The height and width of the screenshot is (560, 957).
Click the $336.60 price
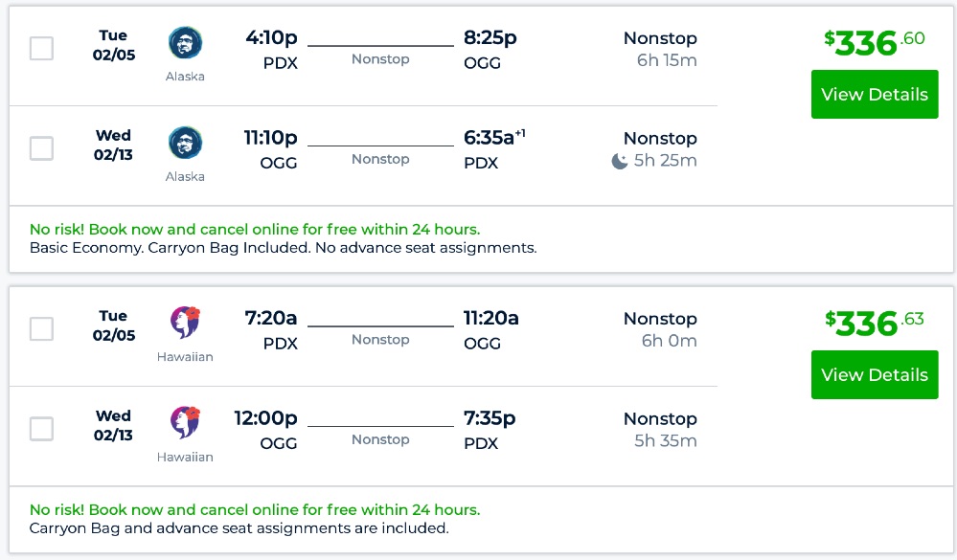(x=874, y=42)
